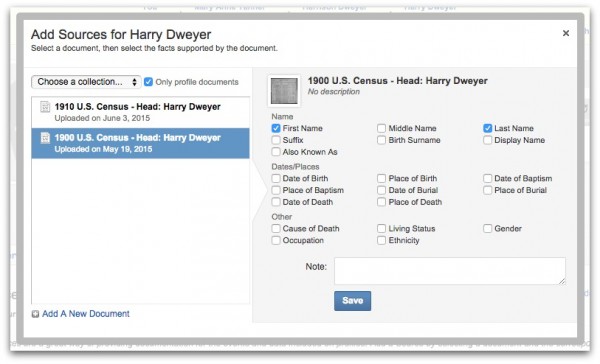Select the Place of Birth checkbox
The height and width of the screenshot is (364, 600).
coord(382,178)
